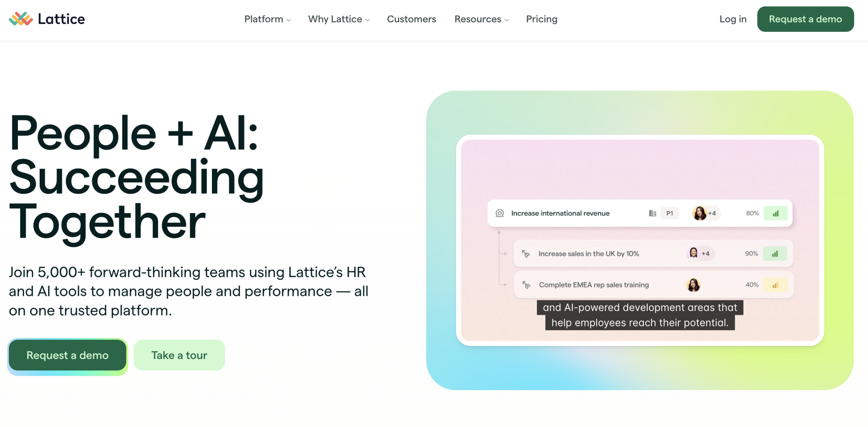
Task: Click Request a demo in header
Action: coord(805,19)
